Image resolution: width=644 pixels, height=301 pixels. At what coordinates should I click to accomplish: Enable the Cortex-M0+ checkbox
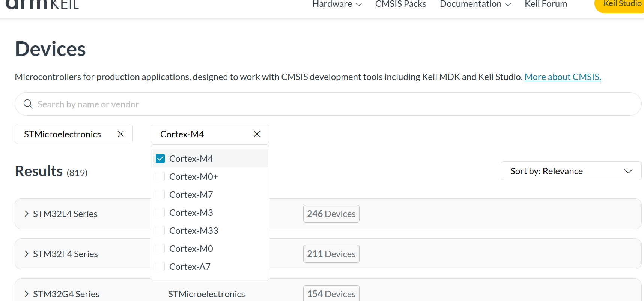160,176
